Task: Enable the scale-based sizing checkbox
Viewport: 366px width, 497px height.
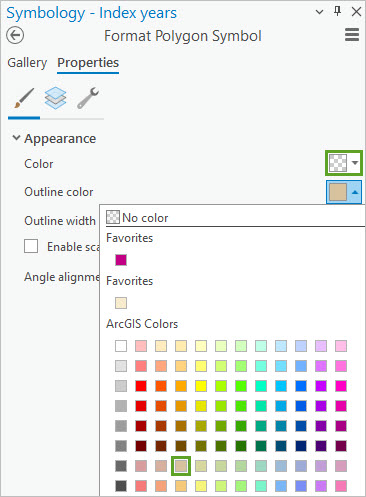Action: (x=31, y=247)
